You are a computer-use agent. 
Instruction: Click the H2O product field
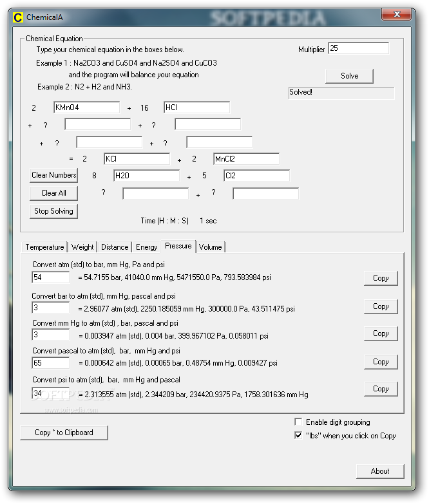[x=147, y=176]
